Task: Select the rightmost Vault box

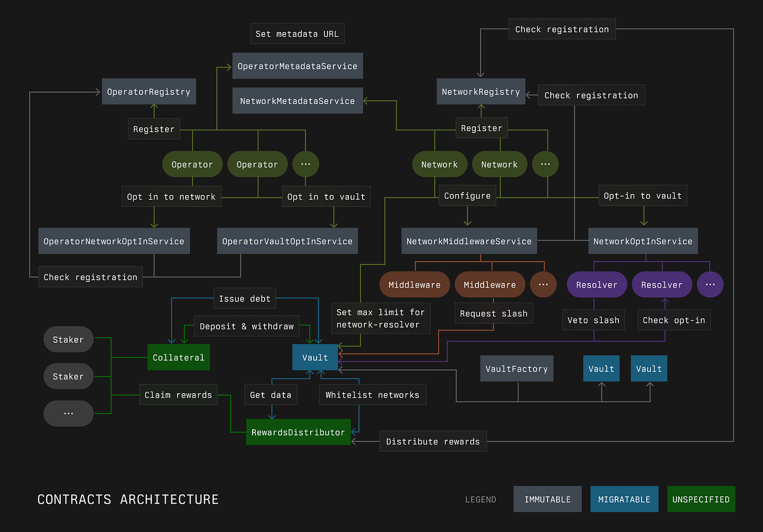Action: [x=649, y=368]
